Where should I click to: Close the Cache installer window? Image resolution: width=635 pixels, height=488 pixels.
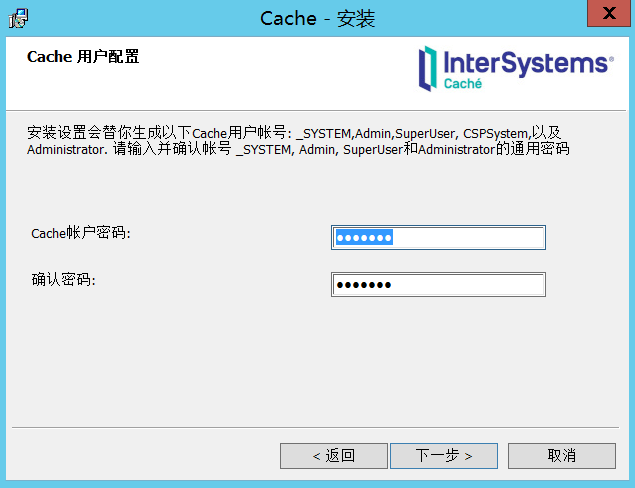(609, 13)
